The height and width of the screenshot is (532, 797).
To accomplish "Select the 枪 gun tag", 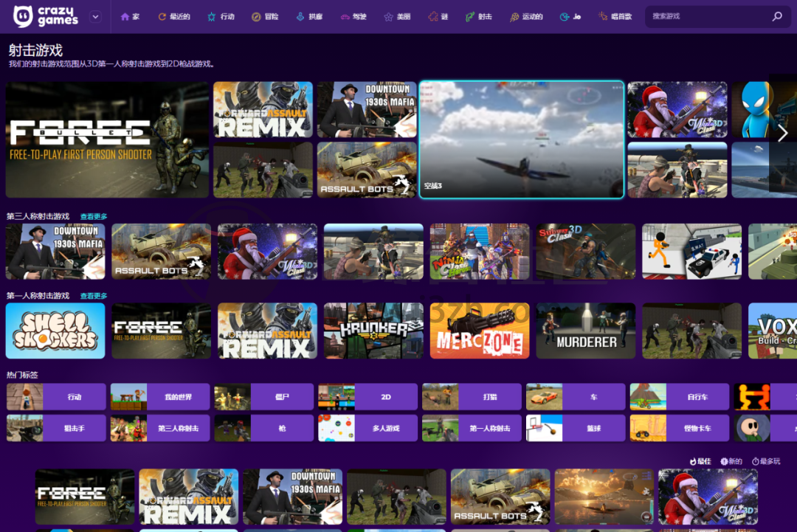I will (x=263, y=429).
